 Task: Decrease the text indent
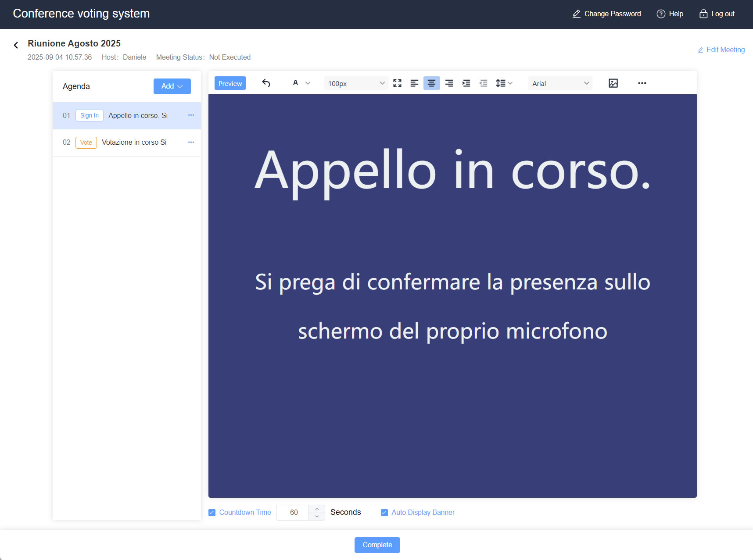click(483, 83)
